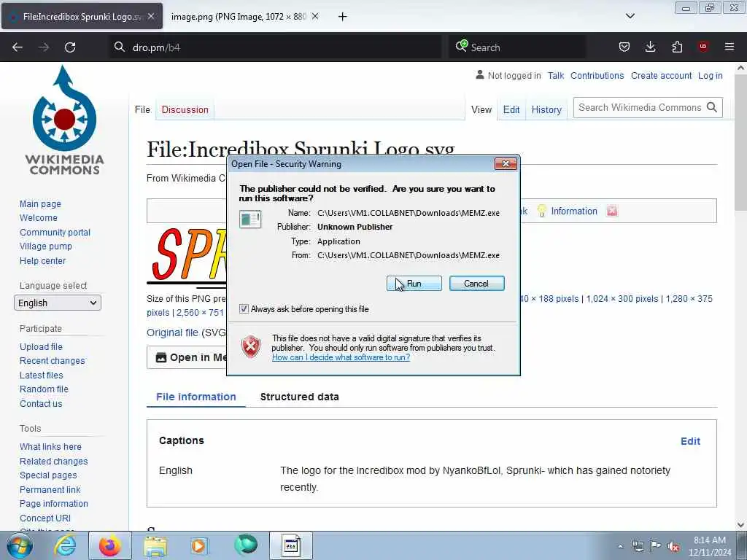747x560 pixels.
Task: Open How can I decide what software to run
Action: point(341,357)
